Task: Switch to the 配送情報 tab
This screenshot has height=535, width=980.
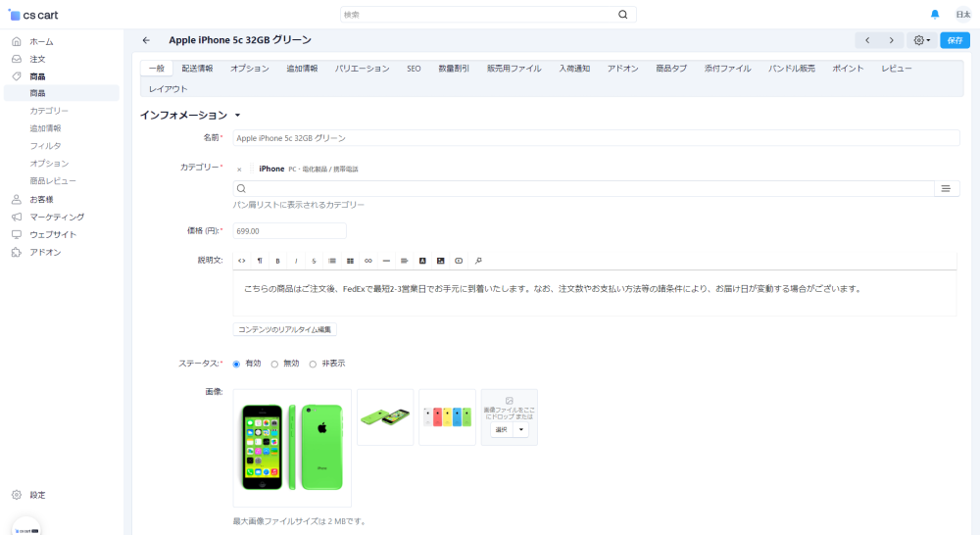Action: (198, 69)
